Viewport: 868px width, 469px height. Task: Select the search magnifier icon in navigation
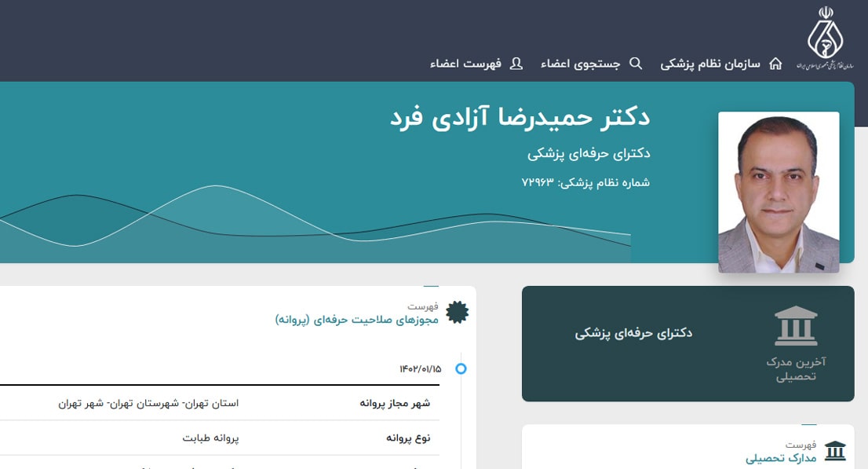(636, 64)
